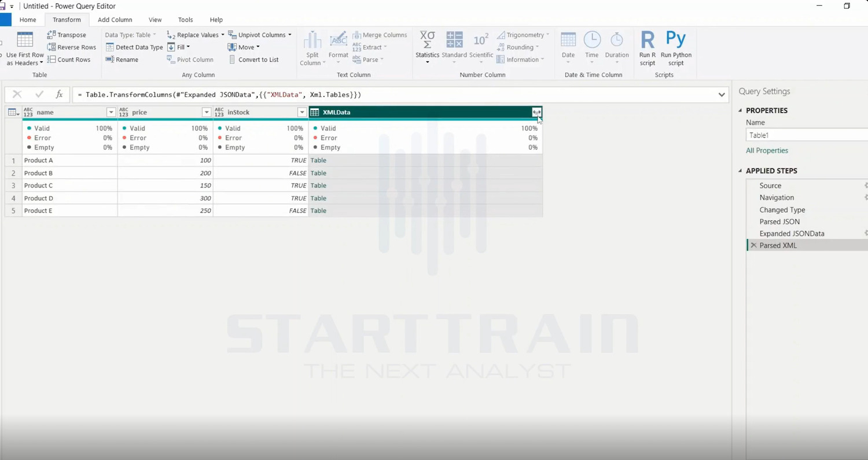Click the fx formula icon
Image resolution: width=868 pixels, height=460 pixels.
tap(59, 94)
